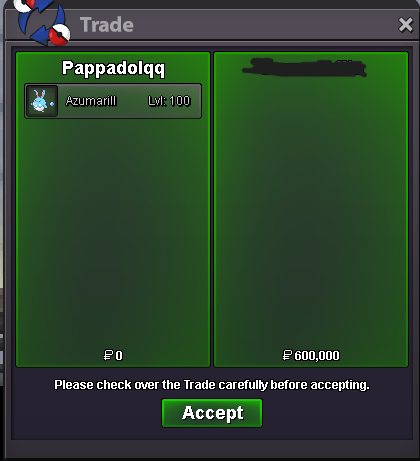Select the Azumarill sprite icon
Viewport: 420px width, 461px height.
(x=42, y=101)
